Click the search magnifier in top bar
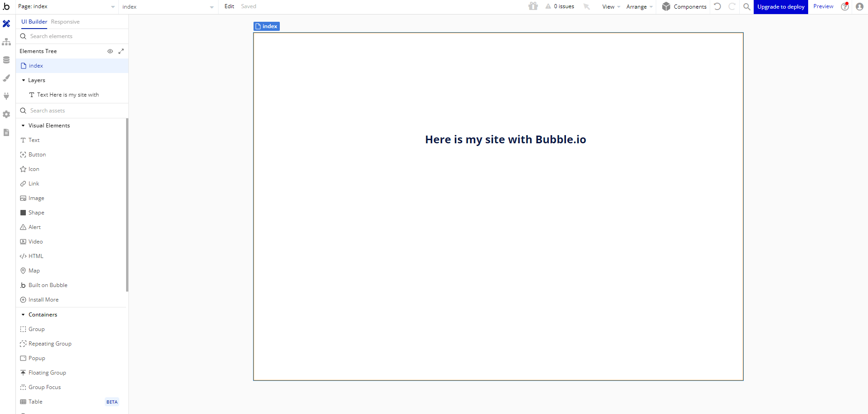 click(x=746, y=6)
